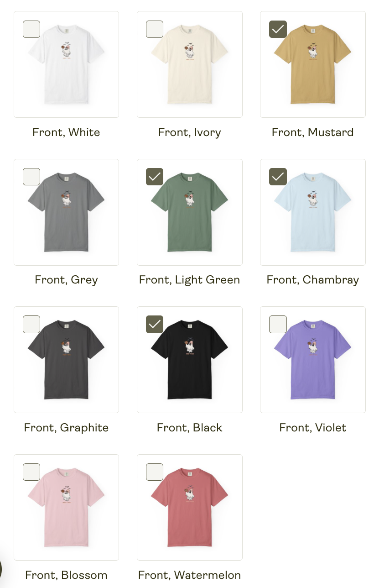Open the mustard t-shirt mockup image

(x=313, y=64)
